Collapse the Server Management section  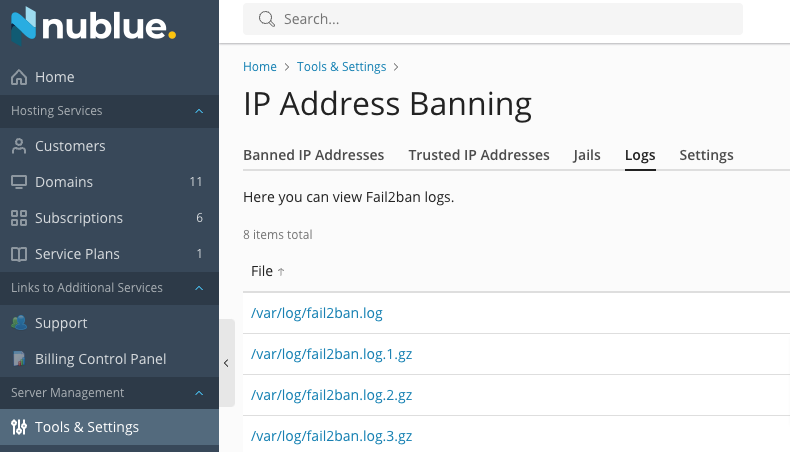click(x=199, y=393)
